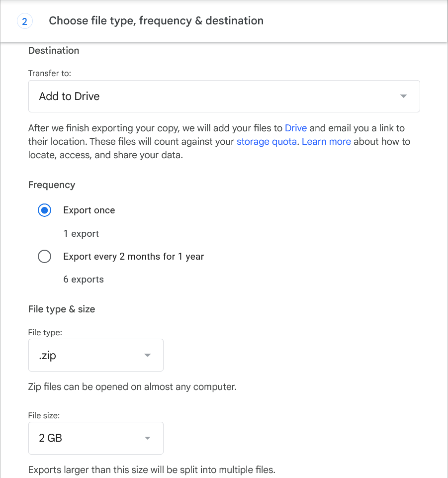Click the File type dropdown arrow
This screenshot has width=448, height=478.
[x=147, y=355]
